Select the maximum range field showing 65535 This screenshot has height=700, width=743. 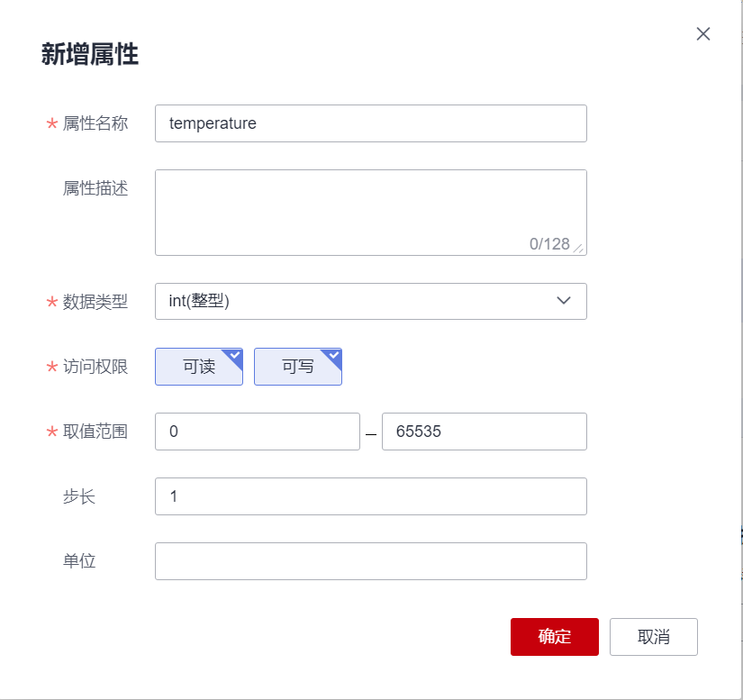coord(484,432)
